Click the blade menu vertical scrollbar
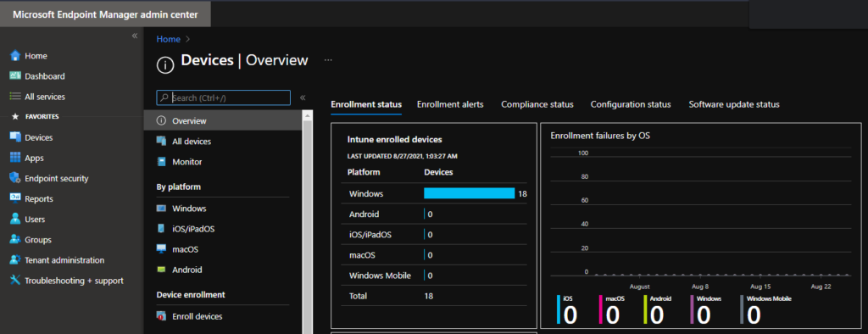The image size is (868, 334). coord(306,221)
